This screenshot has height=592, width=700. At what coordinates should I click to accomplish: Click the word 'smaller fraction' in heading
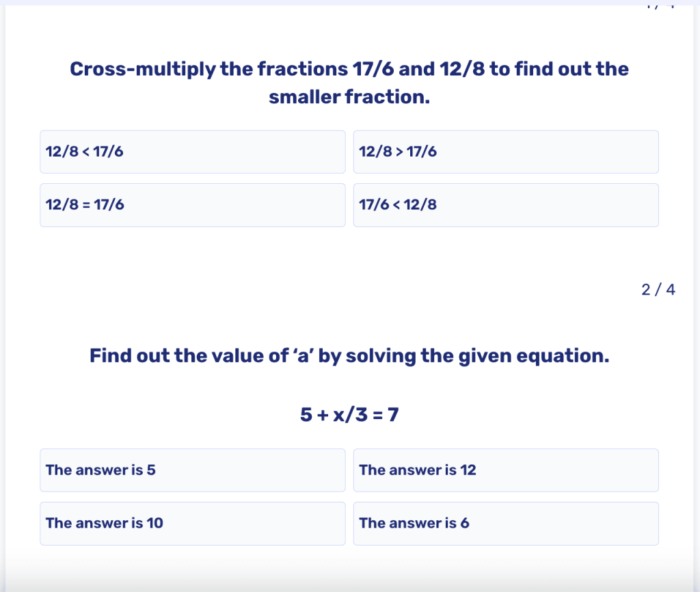[349, 97]
